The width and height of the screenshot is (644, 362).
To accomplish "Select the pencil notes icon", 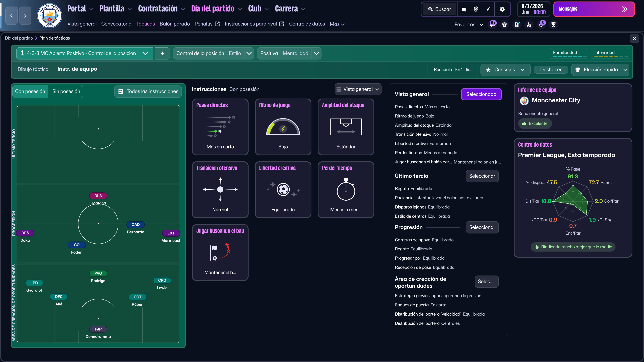I will [x=488, y=9].
